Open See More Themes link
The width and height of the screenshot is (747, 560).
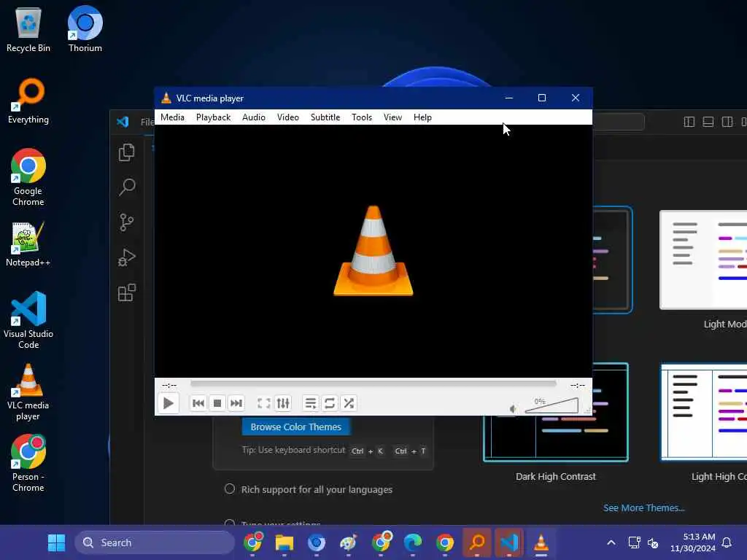[x=643, y=508]
